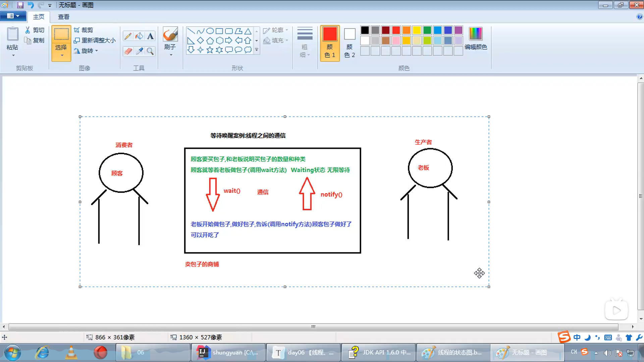Open the Edit colors palette
This screenshot has height=362, width=644.
pos(476,38)
